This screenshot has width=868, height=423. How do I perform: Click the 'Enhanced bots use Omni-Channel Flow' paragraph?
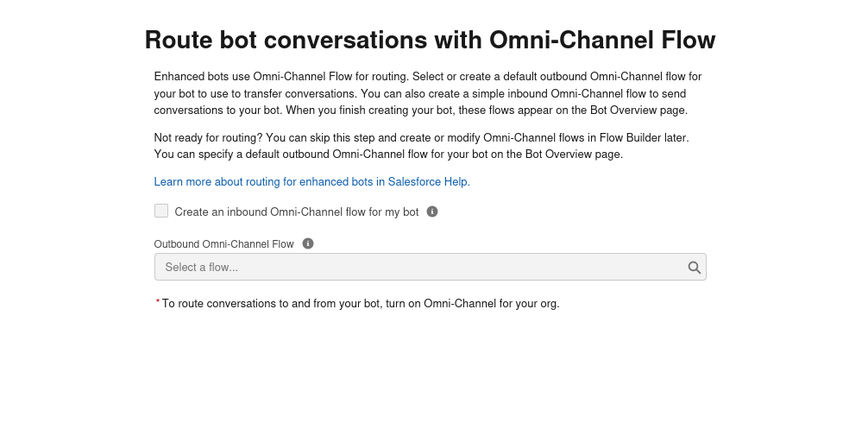(x=428, y=93)
